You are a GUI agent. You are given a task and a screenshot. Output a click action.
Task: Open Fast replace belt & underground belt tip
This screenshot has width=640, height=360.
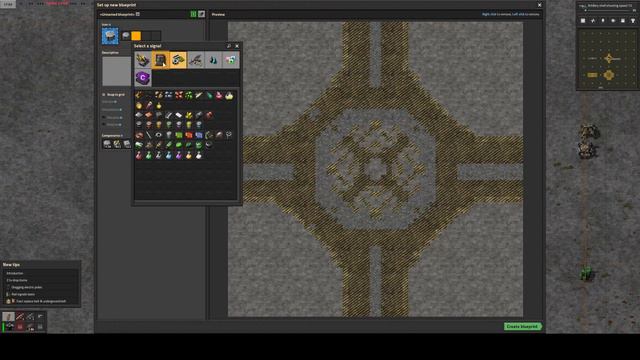pos(41,301)
